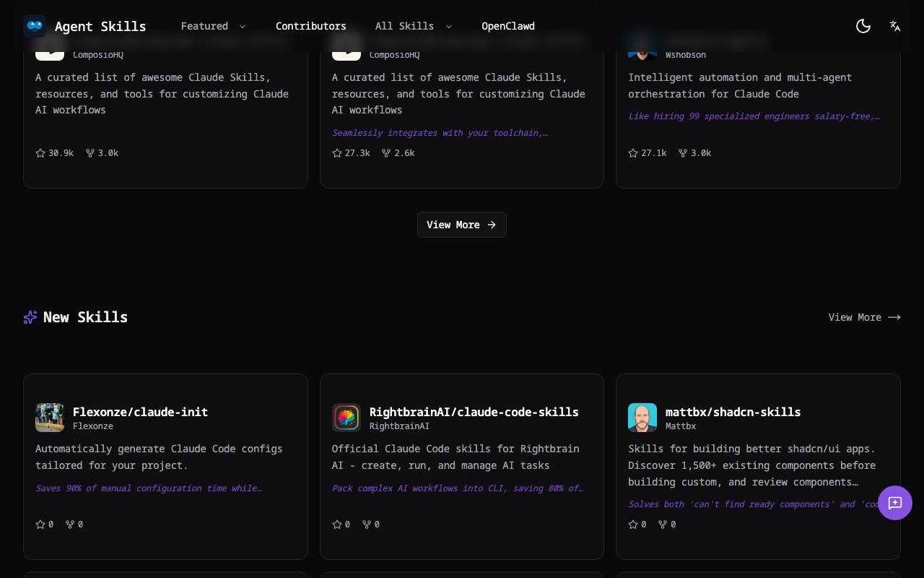Click the star icon beside 27.3k
Screen dimensions: 924x578
(x=337, y=153)
